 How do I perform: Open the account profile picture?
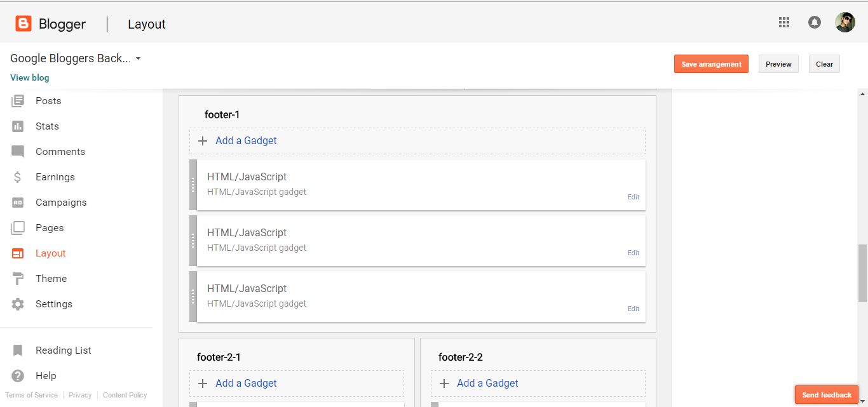(844, 23)
